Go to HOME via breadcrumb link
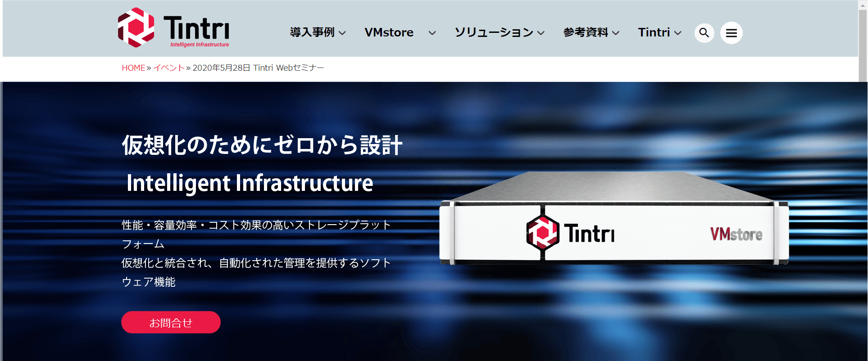 tap(133, 68)
